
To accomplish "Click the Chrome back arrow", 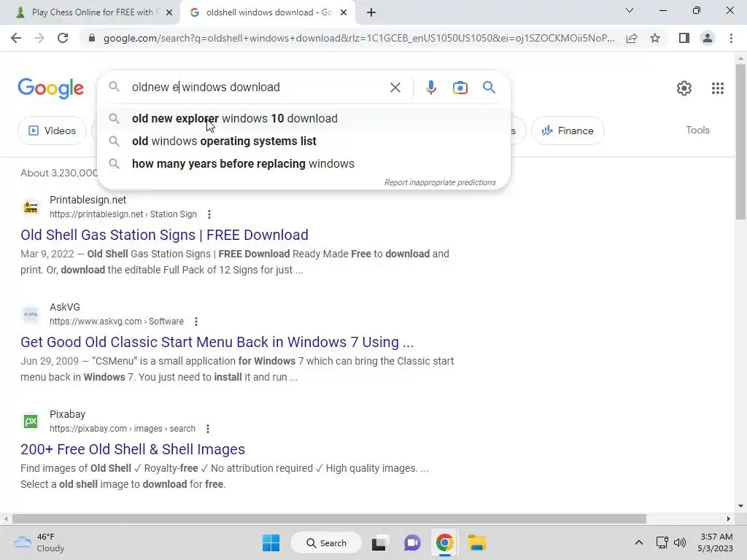I will coord(16,38).
